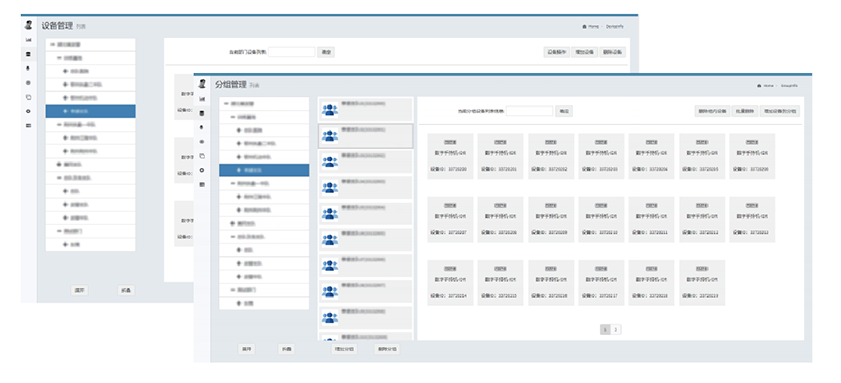The width and height of the screenshot is (841, 383).
Task: Select eighth group people icon in group list
Action: pos(329,292)
